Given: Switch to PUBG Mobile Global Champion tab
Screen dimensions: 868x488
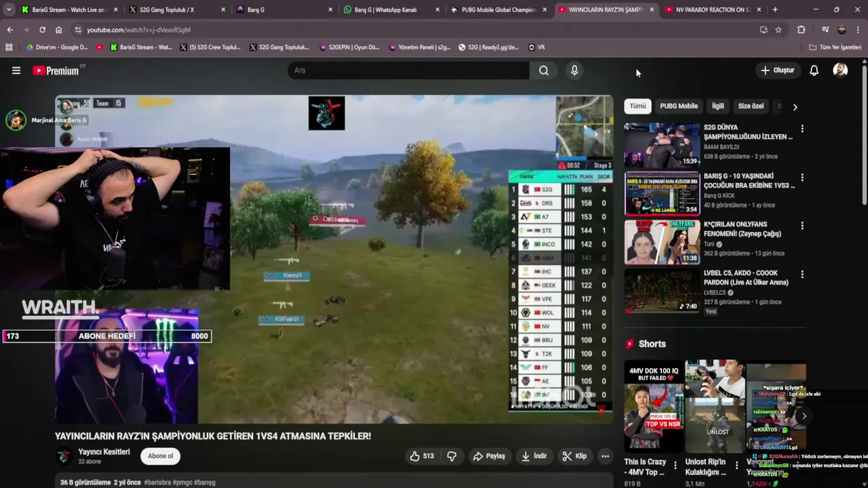Looking at the screenshot, I should point(498,9).
